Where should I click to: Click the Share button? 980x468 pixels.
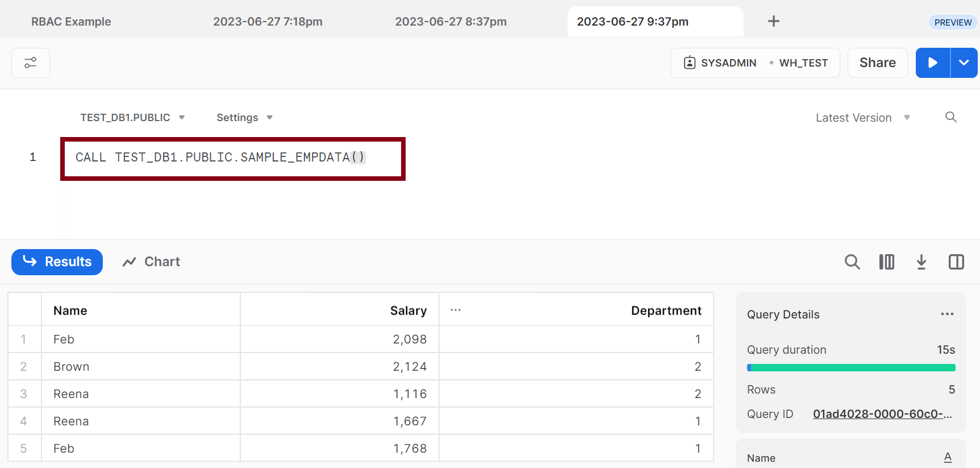(x=877, y=63)
